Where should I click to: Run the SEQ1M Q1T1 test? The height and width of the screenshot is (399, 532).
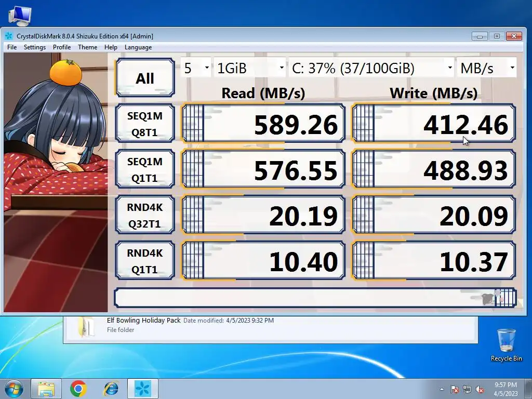tap(145, 169)
